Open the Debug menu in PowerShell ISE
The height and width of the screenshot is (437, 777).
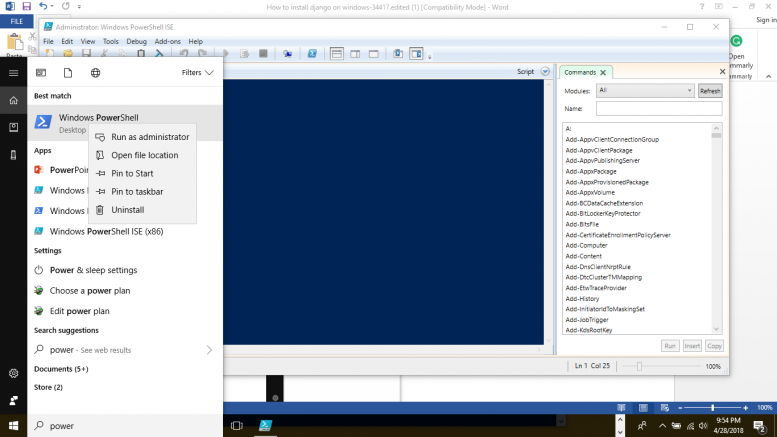[136, 42]
